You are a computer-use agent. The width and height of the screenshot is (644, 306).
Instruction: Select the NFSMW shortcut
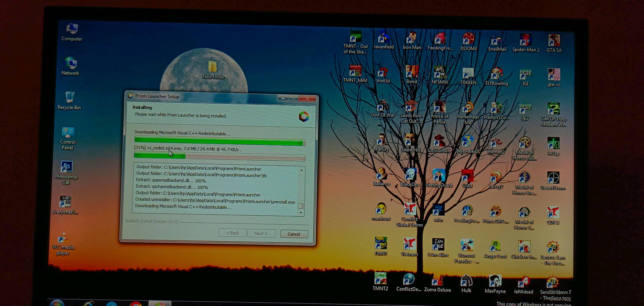[x=440, y=76]
